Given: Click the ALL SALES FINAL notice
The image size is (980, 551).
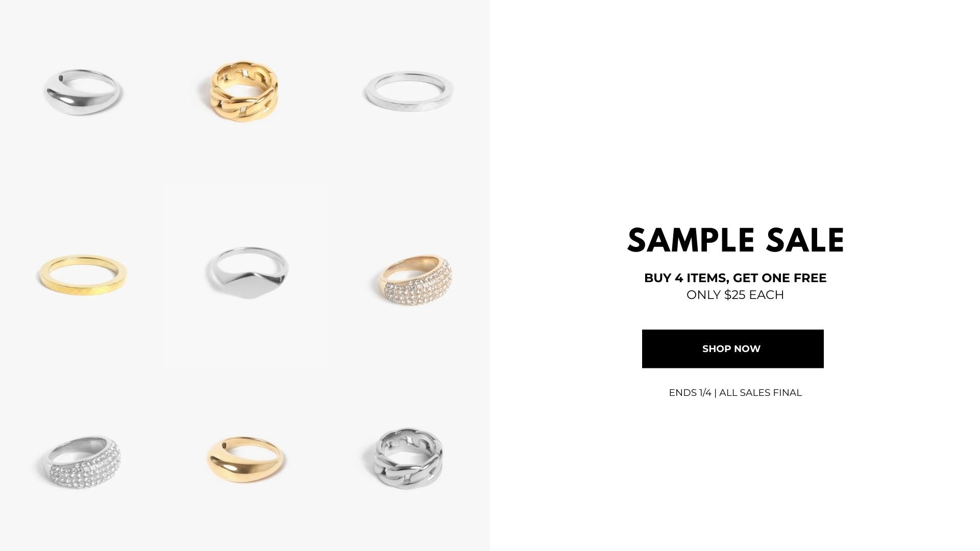Looking at the screenshot, I should pos(761,393).
